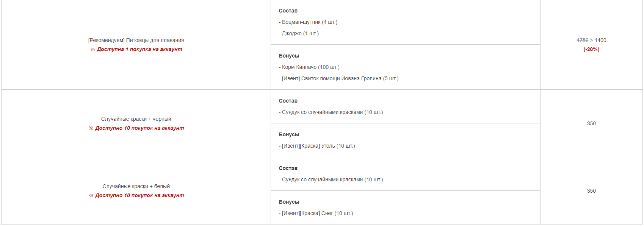Click the "Случайные краски + черный" title

click(136, 119)
